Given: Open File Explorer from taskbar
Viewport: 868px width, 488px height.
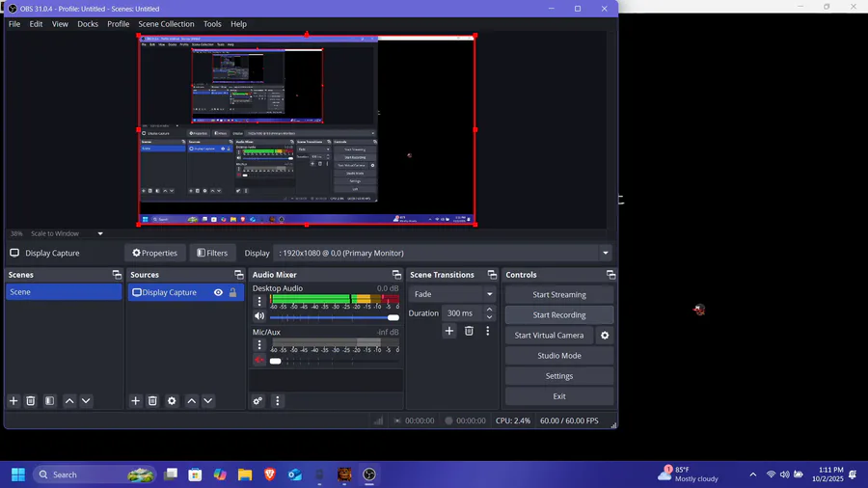Looking at the screenshot, I should coord(245,474).
